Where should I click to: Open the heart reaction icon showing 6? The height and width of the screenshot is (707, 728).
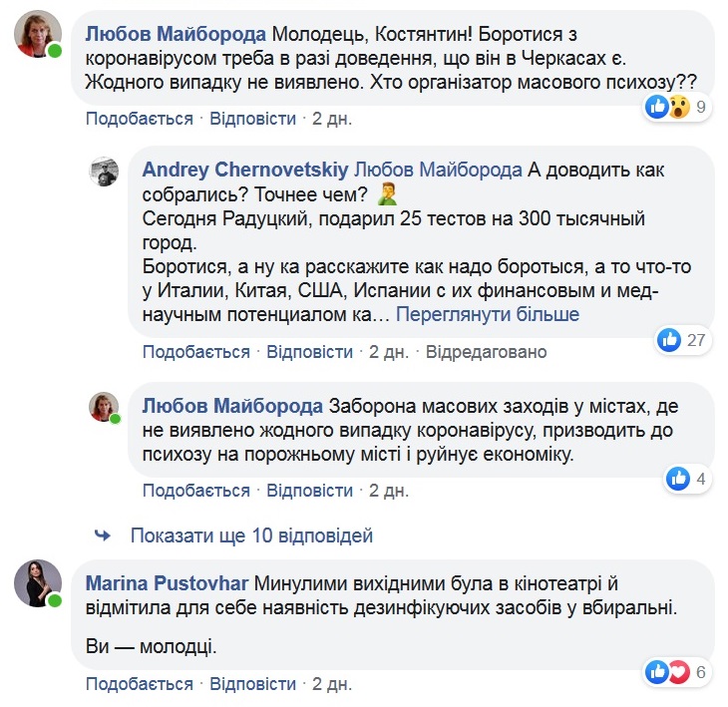(679, 672)
